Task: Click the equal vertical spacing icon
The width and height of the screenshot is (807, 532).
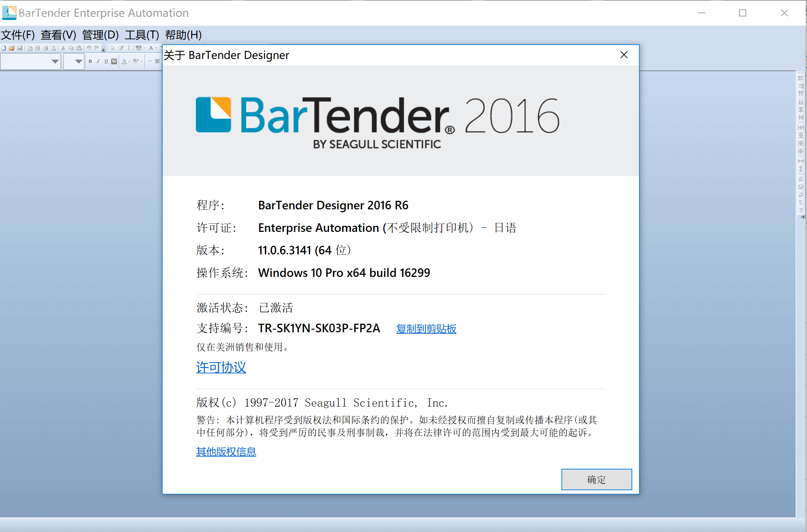Action: pyautogui.click(x=801, y=169)
